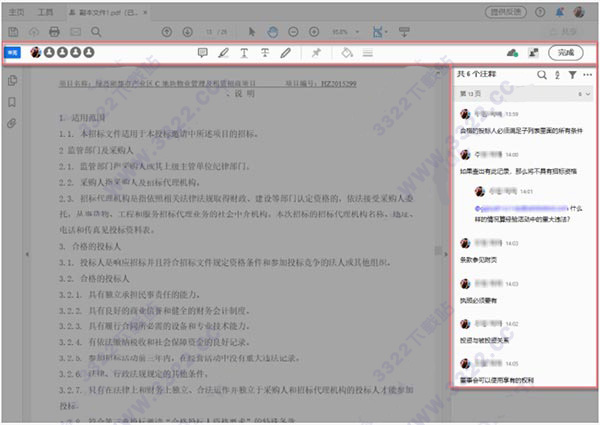Screen dimensions: 600x425
Task: Search comments with magnifier in comments panel
Action: pyautogui.click(x=541, y=75)
